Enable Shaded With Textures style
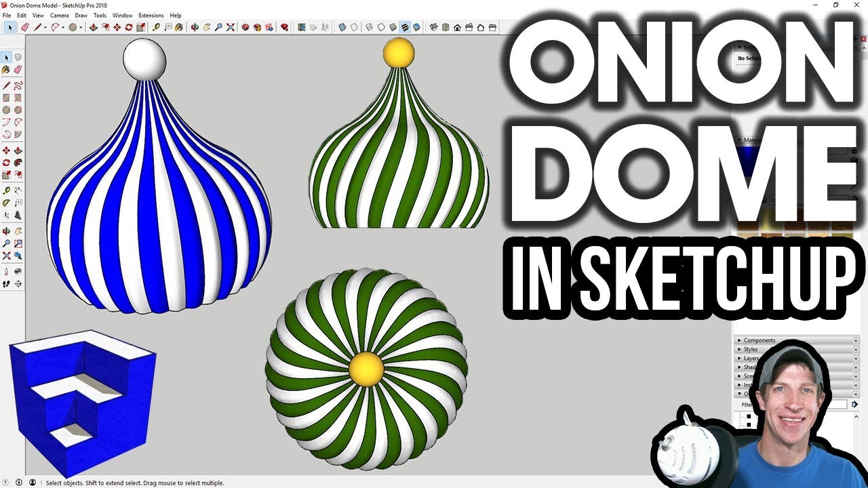Image resolution: width=868 pixels, height=488 pixels. [405, 27]
